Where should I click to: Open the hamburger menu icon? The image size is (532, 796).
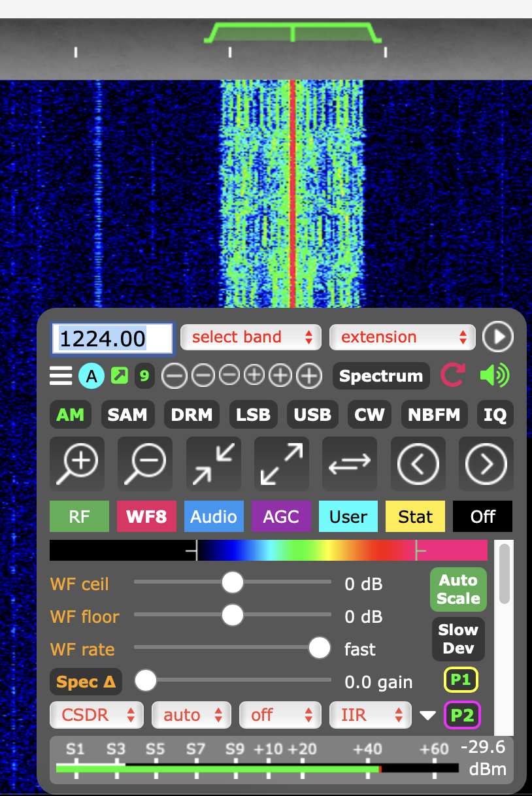point(61,376)
